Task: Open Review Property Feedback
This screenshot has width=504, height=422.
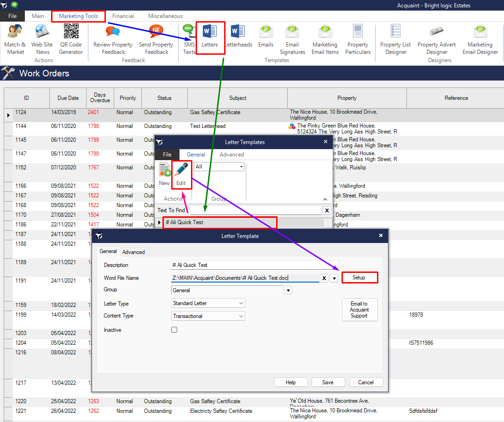Action: click(x=113, y=39)
